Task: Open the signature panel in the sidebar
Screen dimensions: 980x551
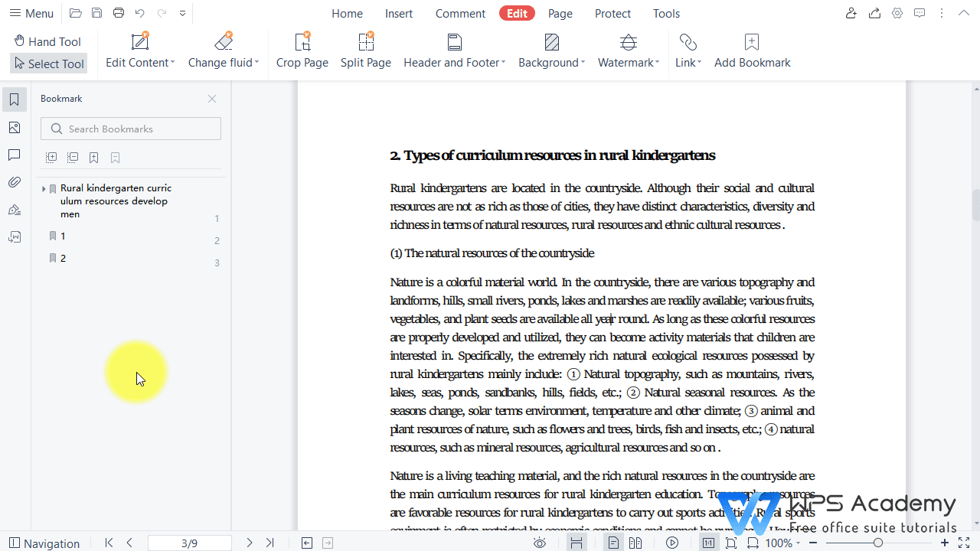Action: pyautogui.click(x=14, y=210)
